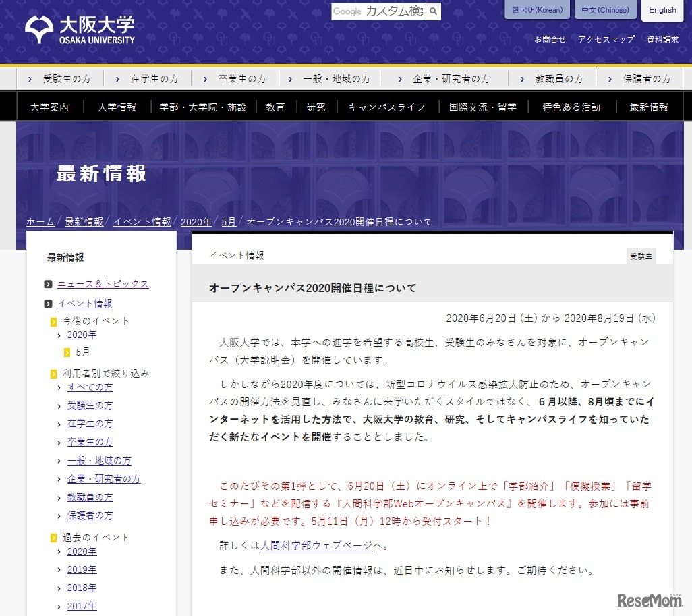The height and width of the screenshot is (616, 692).
Task: Open the キャンパスライフ menu item
Action: [x=386, y=106]
